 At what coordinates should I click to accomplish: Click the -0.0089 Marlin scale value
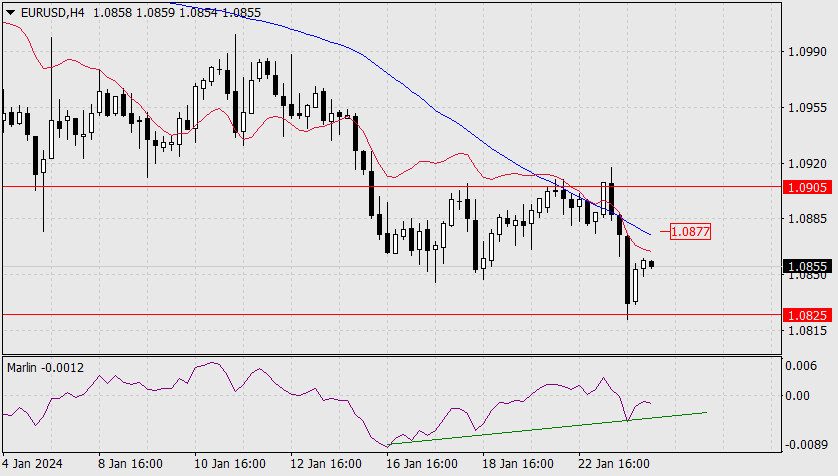point(805,444)
